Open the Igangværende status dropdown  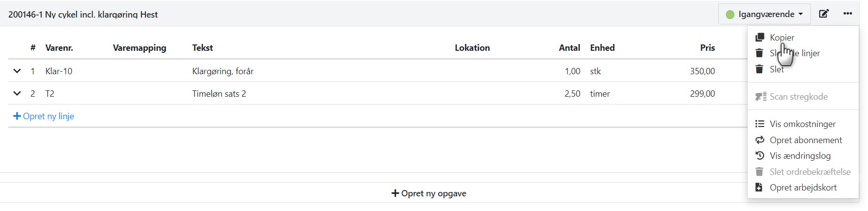pos(764,14)
